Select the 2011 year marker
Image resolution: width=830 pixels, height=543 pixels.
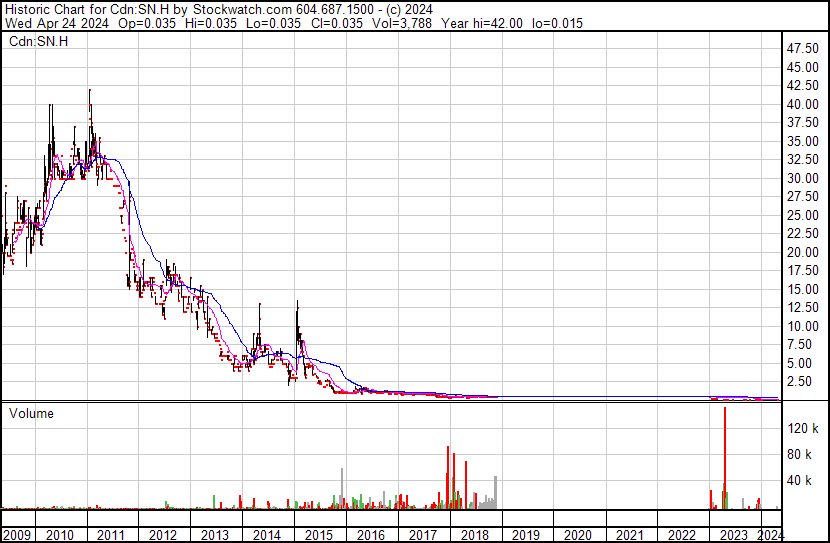click(x=111, y=535)
